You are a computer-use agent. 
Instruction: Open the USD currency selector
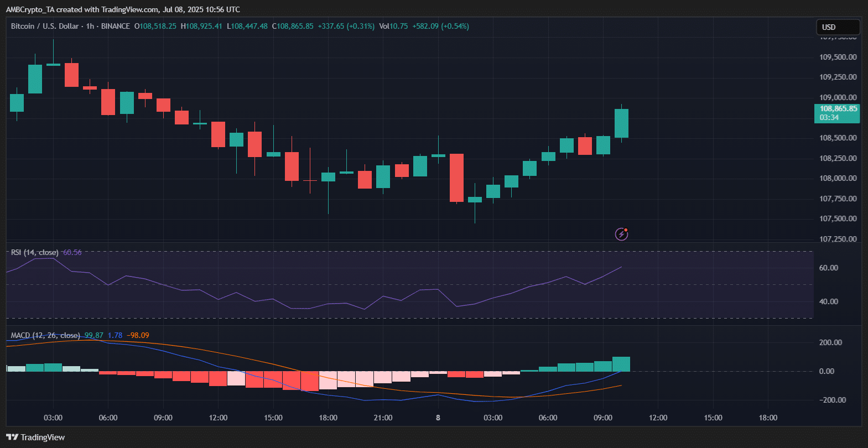pyautogui.click(x=838, y=27)
